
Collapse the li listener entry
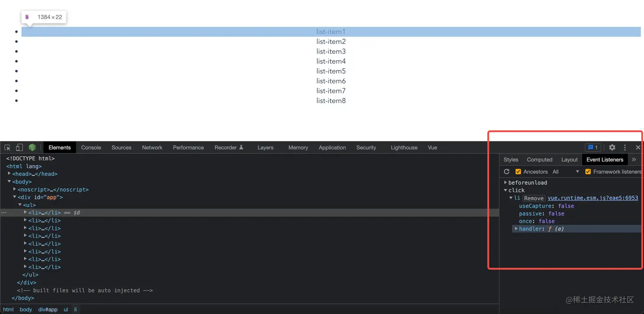(x=511, y=198)
